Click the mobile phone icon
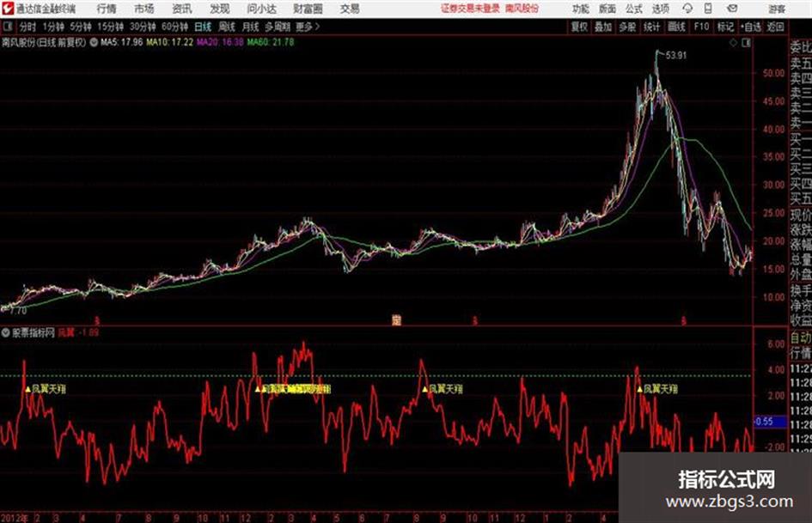 pyautogui.click(x=708, y=9)
